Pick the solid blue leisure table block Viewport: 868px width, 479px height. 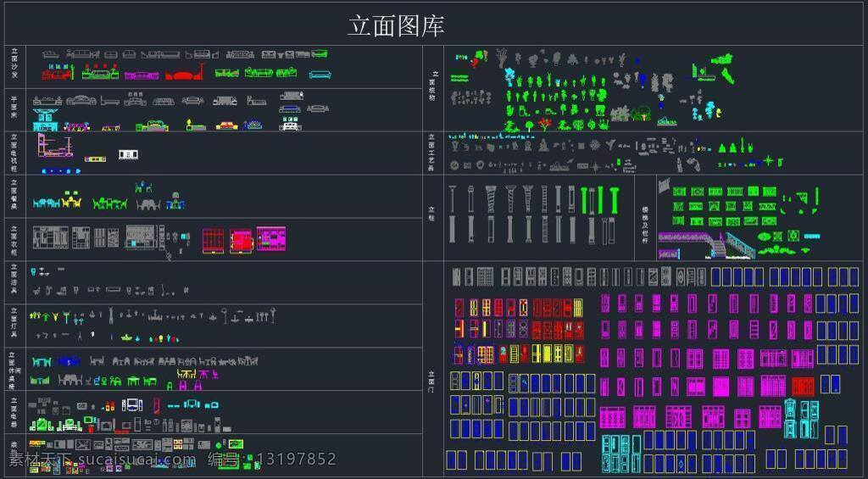(x=69, y=361)
